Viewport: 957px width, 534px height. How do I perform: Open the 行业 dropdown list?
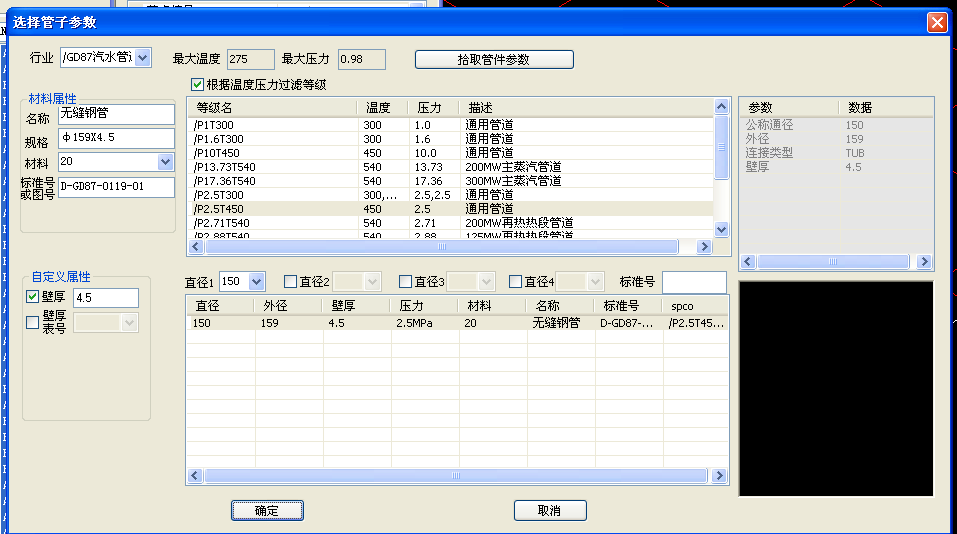(141, 59)
